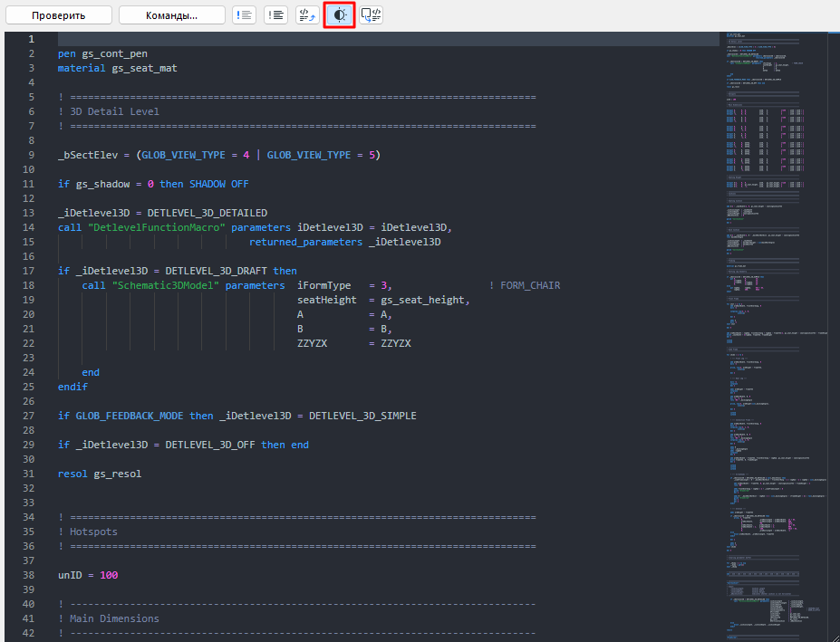
Task: Place cursor in empty line 1
Action: pyautogui.click(x=362, y=39)
